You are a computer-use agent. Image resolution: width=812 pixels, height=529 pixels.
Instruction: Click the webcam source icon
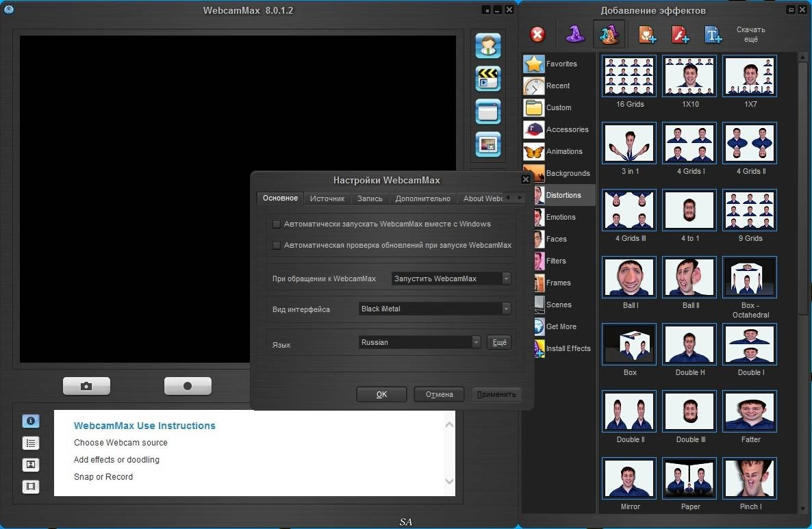(488, 46)
